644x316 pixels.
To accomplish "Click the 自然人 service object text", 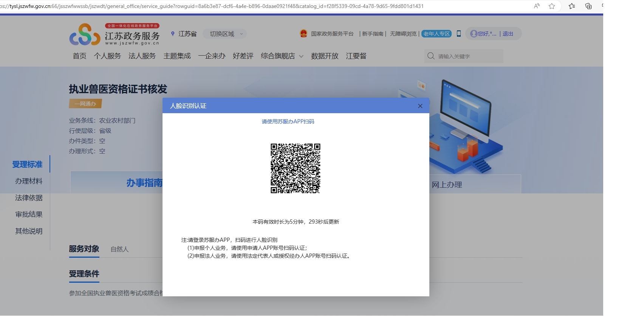I will [x=119, y=249].
